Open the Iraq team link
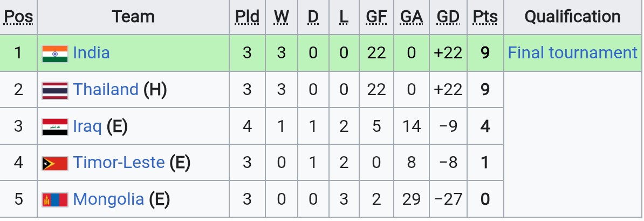 [x=87, y=126]
